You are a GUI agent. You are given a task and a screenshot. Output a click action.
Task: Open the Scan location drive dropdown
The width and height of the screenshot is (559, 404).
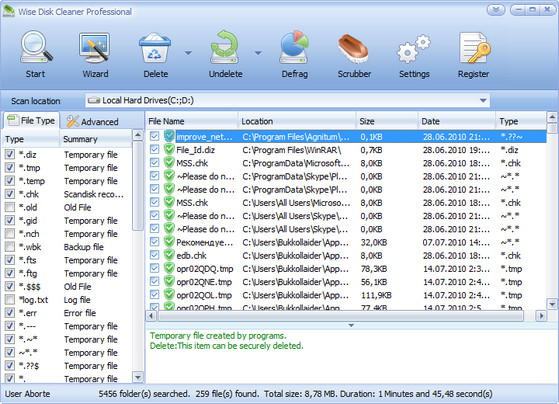click(483, 101)
